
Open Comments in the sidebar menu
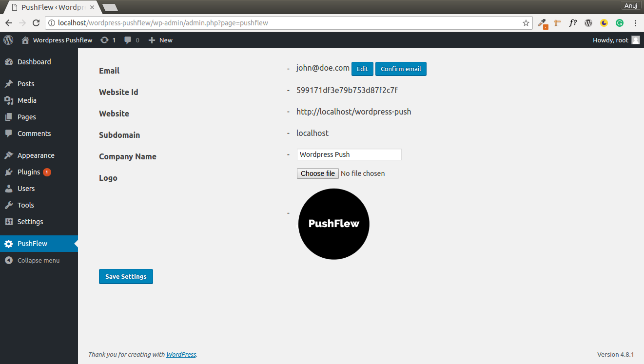[39, 134]
